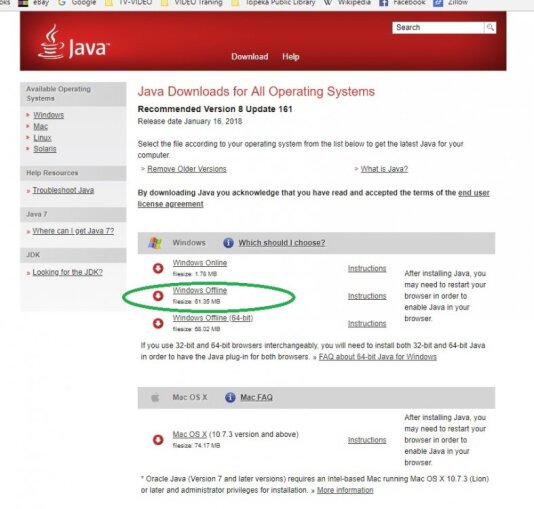Download the Windows Offline (64-bit) link
534x509 pixels.
tap(213, 318)
